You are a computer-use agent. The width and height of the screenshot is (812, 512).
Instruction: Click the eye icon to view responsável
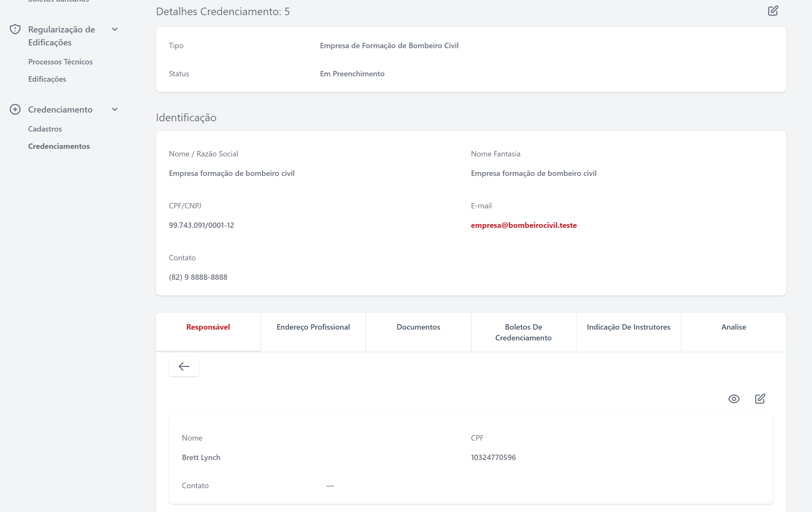[x=734, y=399]
